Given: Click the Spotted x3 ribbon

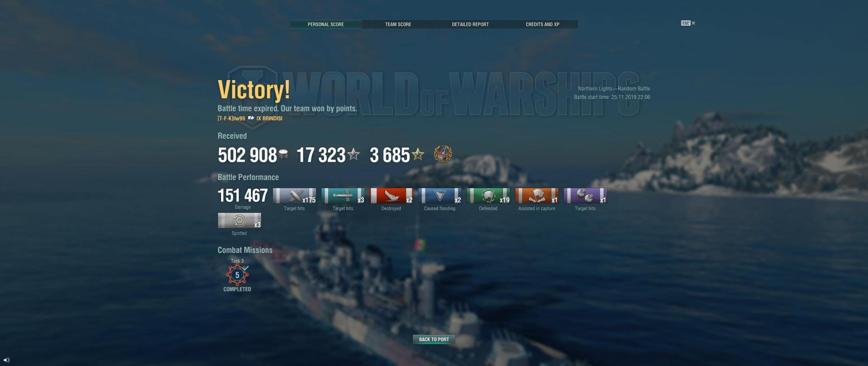Looking at the screenshot, I should click(x=239, y=221).
